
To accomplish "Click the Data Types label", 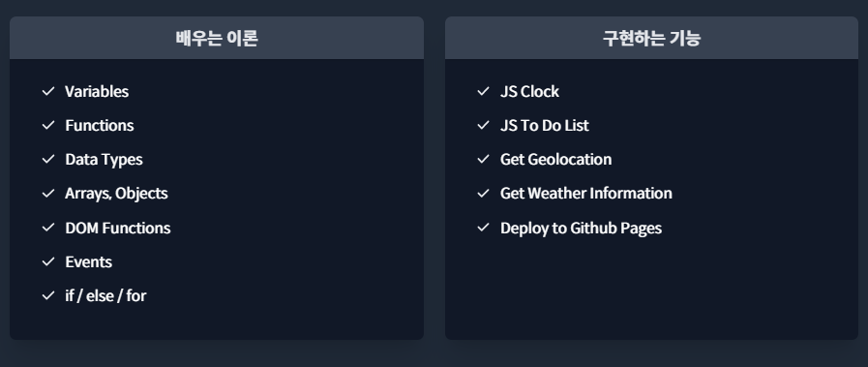I will point(105,160).
